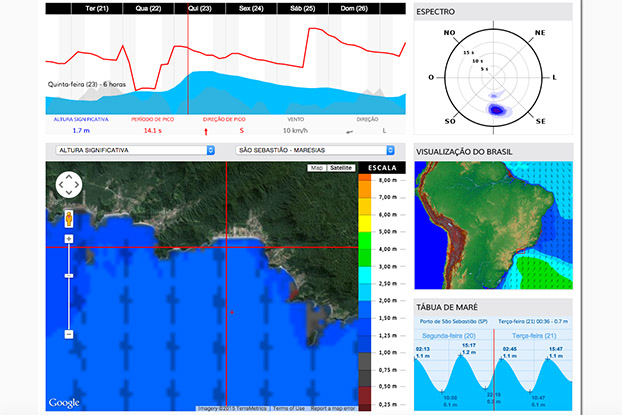Click the red peak direction arrow
This screenshot has width=622, height=415.
point(206,131)
